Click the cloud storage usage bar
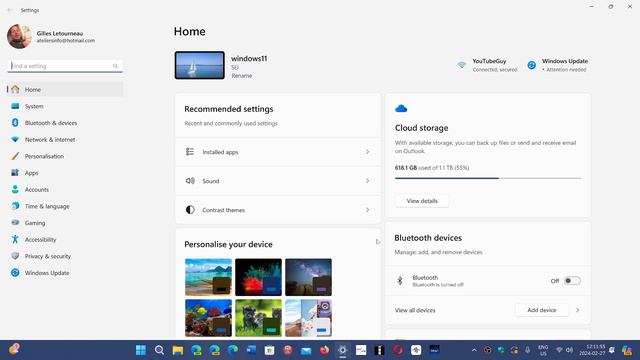This screenshot has width=640, height=360. [488, 178]
